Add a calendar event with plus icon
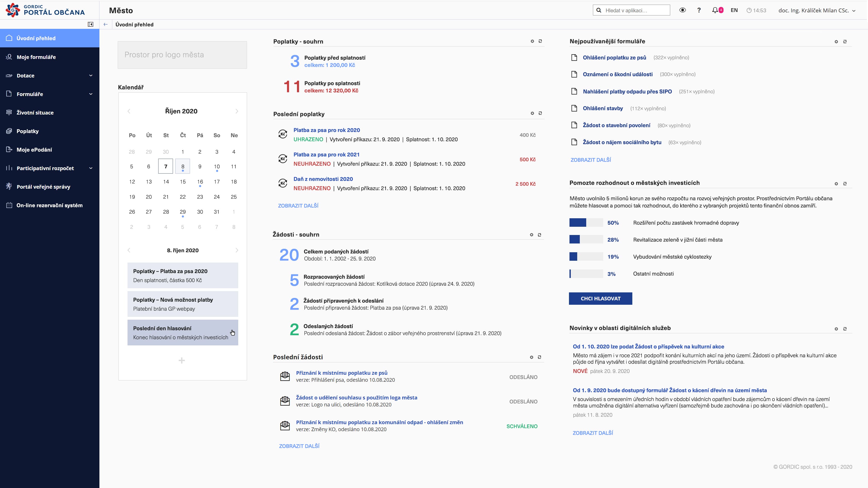The height and width of the screenshot is (488, 868). (x=182, y=361)
